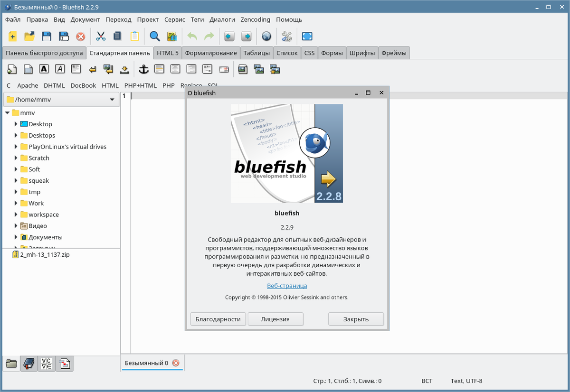Image resolution: width=570 pixels, height=392 pixels.
Task: Center text with the center-align icon
Action: (175, 69)
